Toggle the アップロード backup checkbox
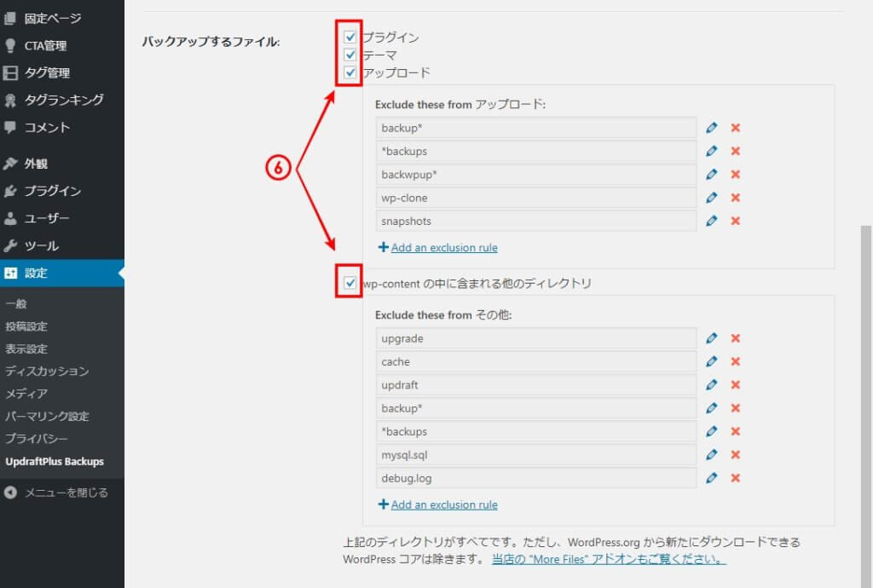The height and width of the screenshot is (588, 873). [x=350, y=72]
